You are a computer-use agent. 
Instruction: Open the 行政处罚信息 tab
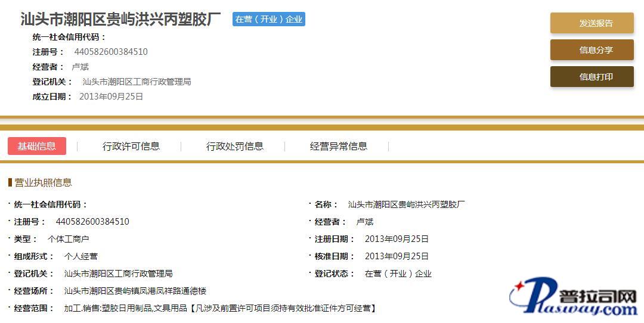pyautogui.click(x=235, y=146)
